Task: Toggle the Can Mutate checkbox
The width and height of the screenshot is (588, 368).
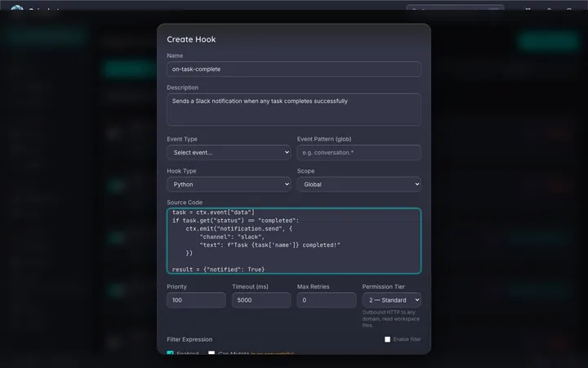Action: point(212,353)
